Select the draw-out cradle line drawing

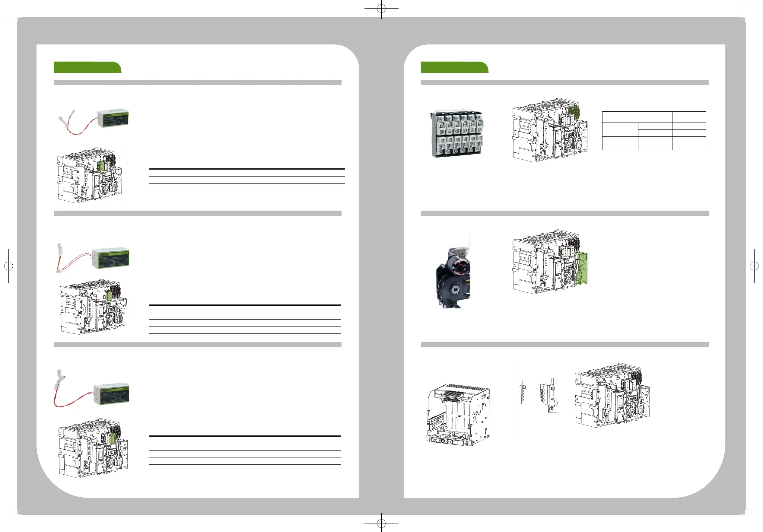(x=458, y=415)
